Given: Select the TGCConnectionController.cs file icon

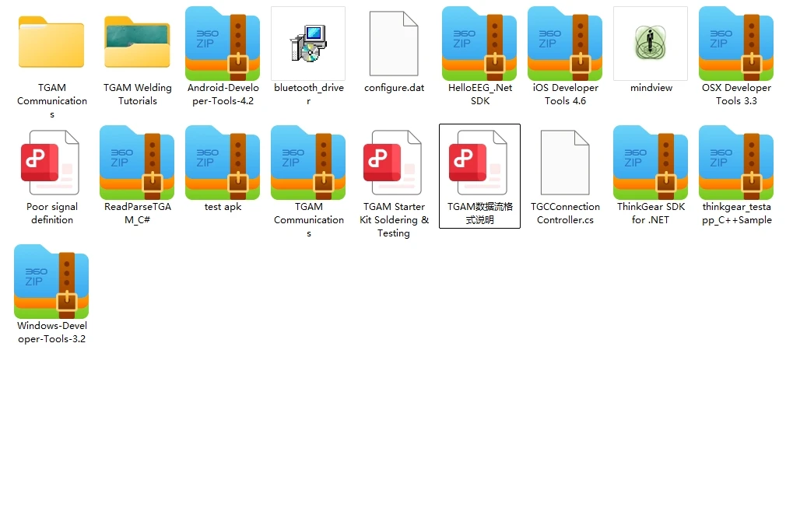Looking at the screenshot, I should tap(565, 163).
